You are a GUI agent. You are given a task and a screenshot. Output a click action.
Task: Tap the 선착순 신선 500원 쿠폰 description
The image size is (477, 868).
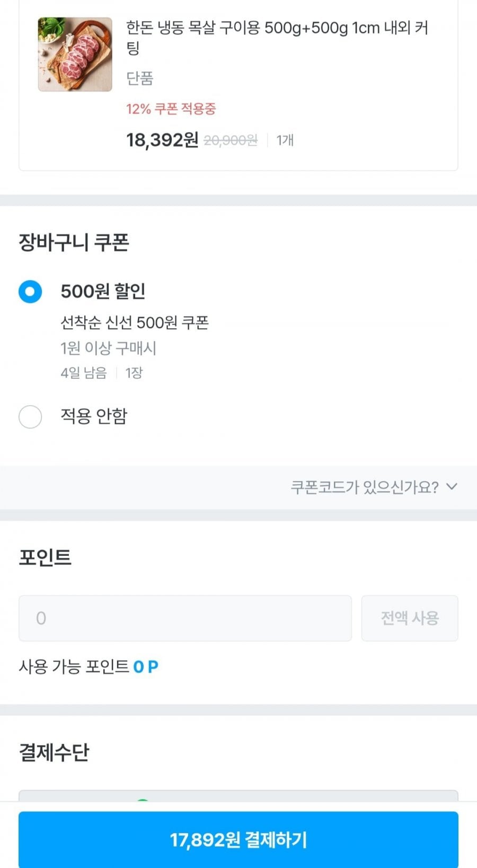[x=135, y=322]
